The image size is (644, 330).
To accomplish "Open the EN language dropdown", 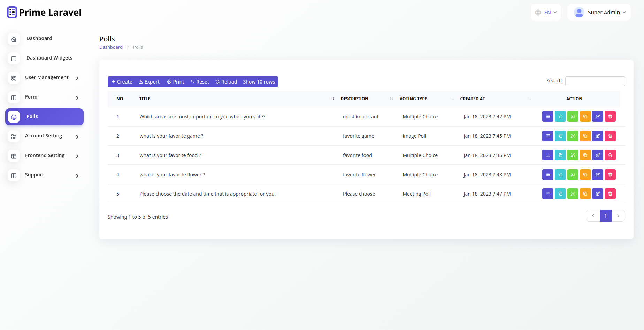I will point(546,13).
